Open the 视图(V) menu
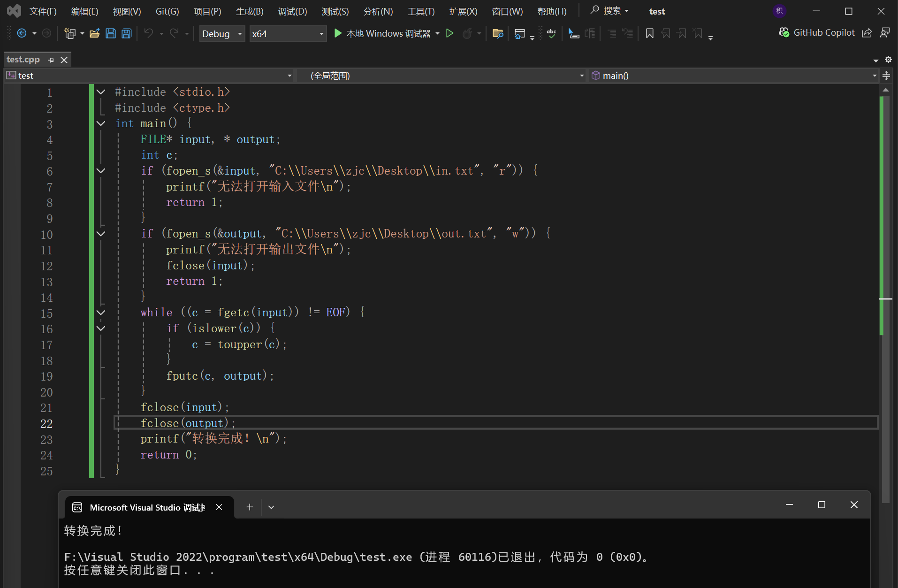The image size is (898, 588). [127, 11]
